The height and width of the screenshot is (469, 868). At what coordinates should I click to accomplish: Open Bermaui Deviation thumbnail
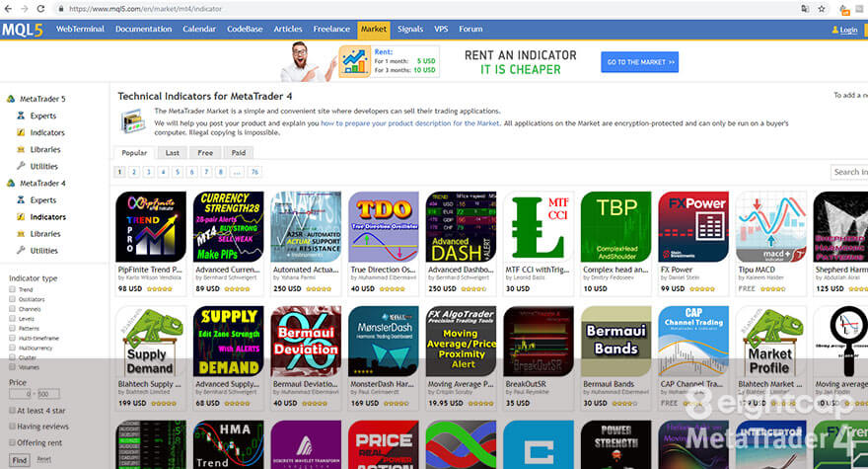306,341
